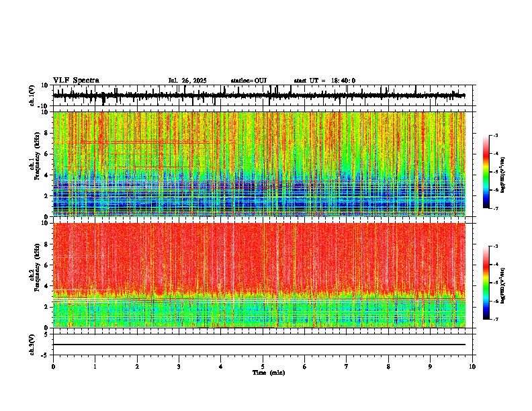Click the "6" kHz tick on ch.1 frequency axis
The height and width of the screenshot is (411, 532).
pos(47,154)
